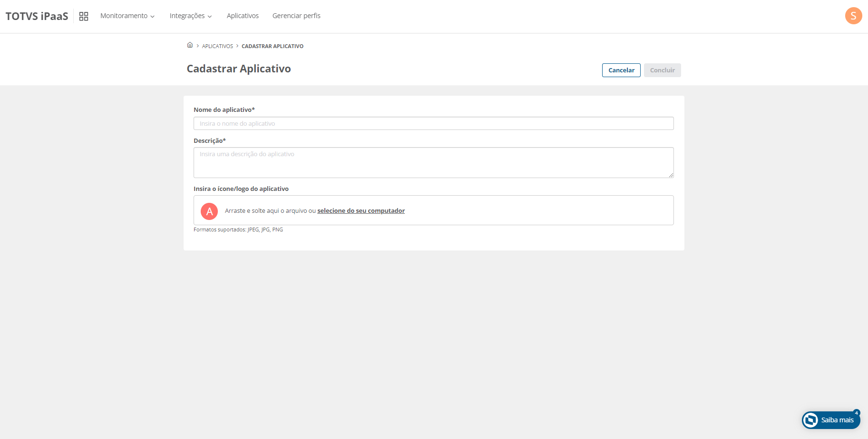The image size is (868, 439).
Task: Click 'selecione do seu computador' link
Action: (361, 210)
